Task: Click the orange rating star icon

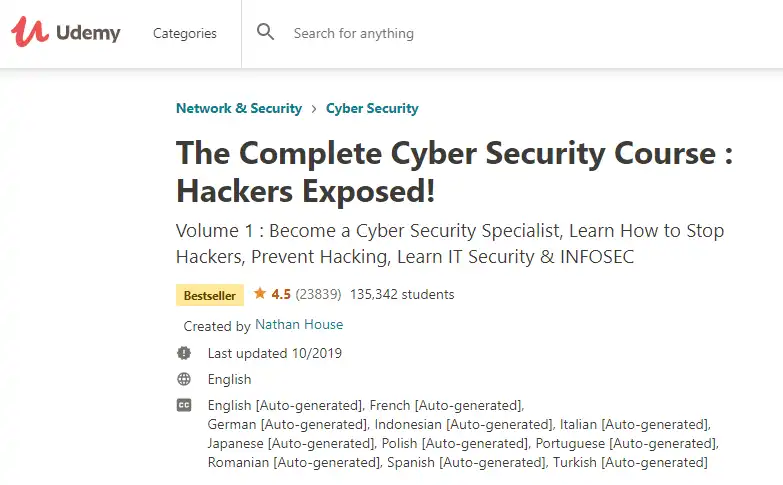Action: point(260,294)
